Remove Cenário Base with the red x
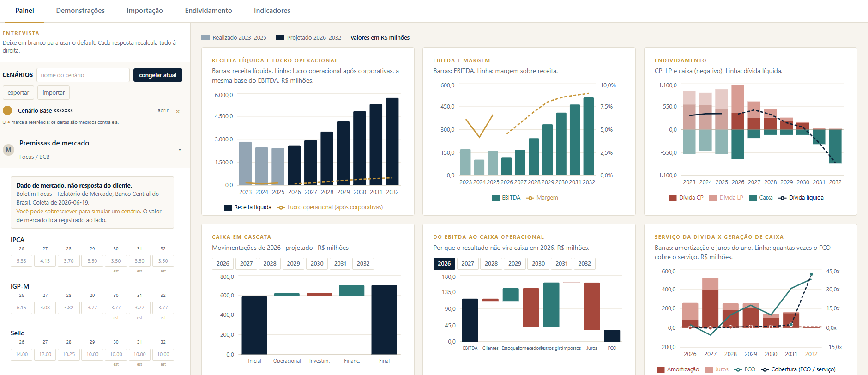 (x=178, y=111)
